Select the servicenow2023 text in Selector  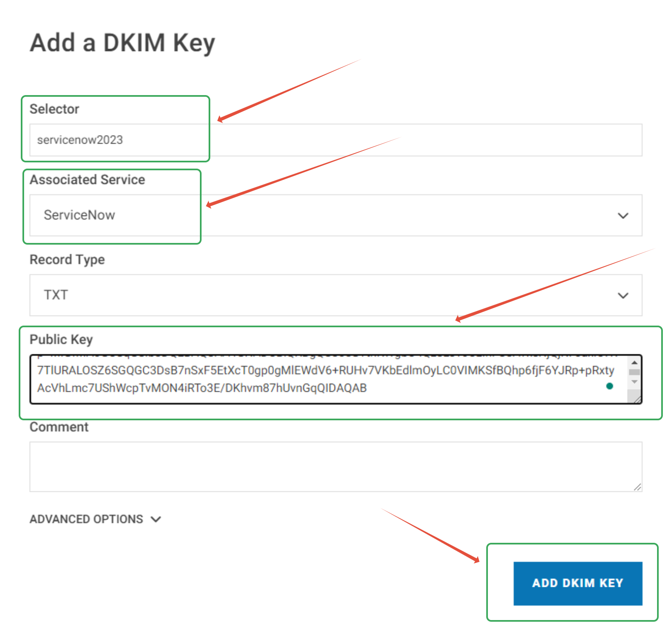[x=80, y=140]
